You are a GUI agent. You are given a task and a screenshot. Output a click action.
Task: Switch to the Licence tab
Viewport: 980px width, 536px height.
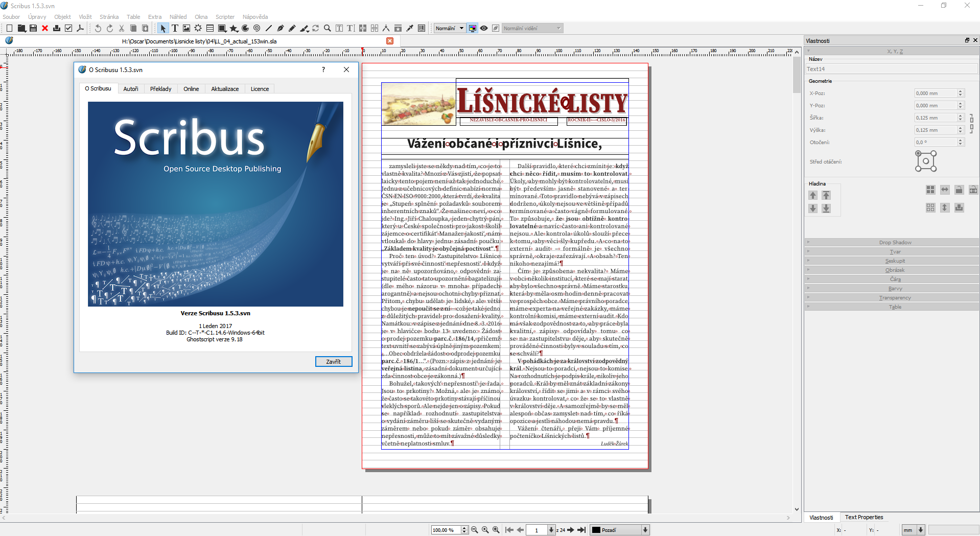click(x=260, y=89)
